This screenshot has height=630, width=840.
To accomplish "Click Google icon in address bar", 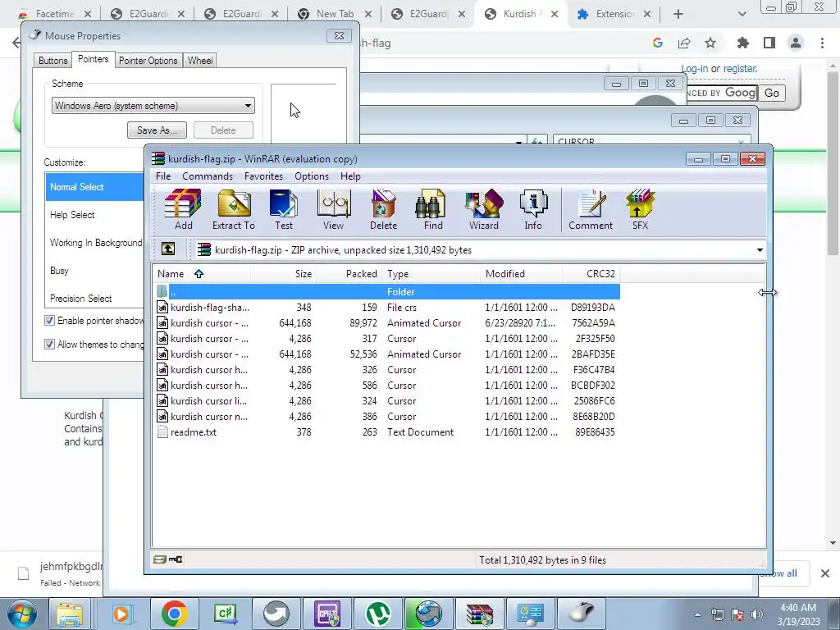I will coord(658,43).
